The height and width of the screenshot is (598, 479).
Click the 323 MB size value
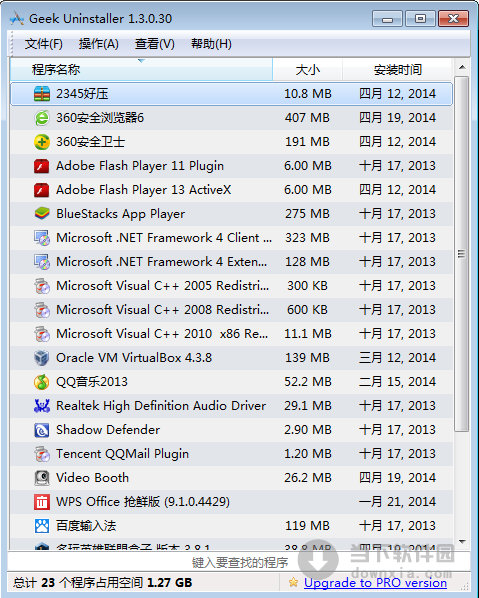pyautogui.click(x=307, y=238)
